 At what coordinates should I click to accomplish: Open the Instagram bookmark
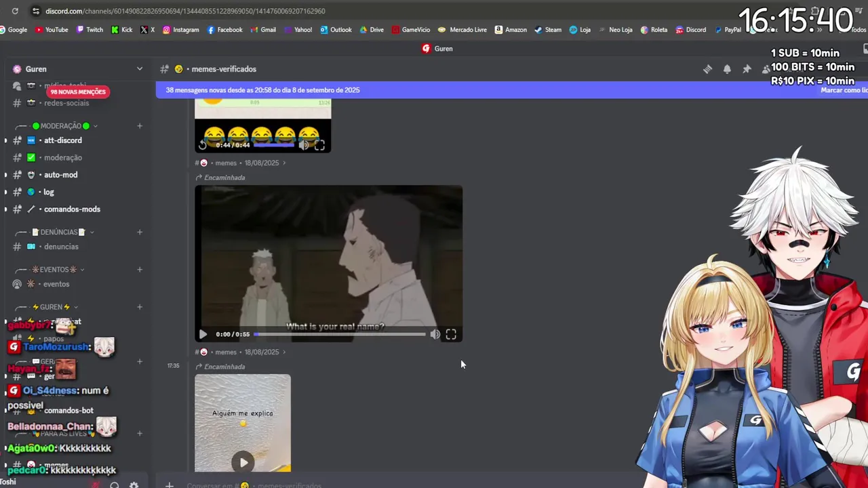(x=180, y=30)
